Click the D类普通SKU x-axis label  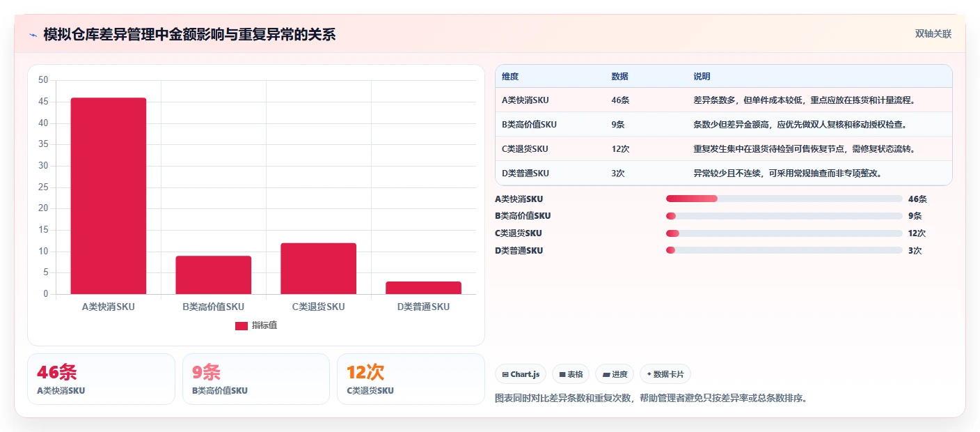pos(423,307)
